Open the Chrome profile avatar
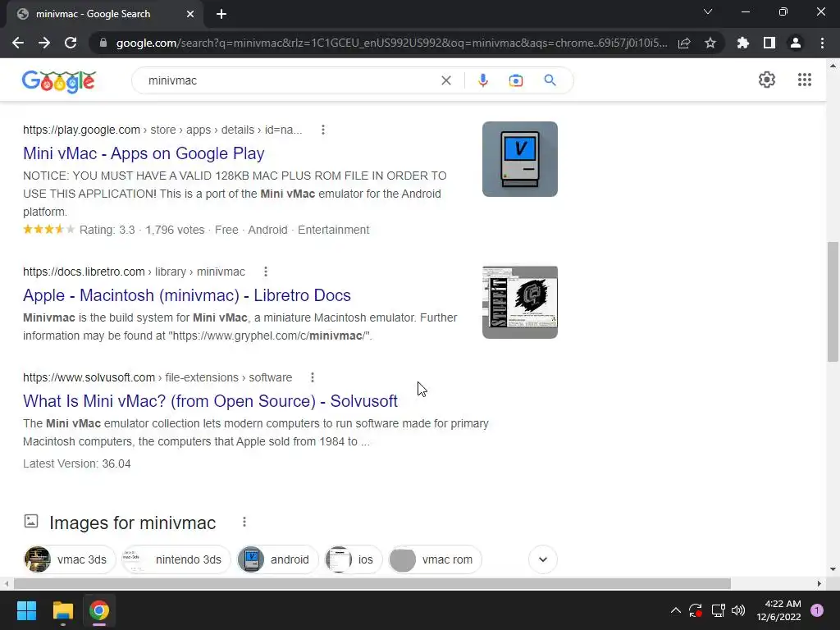 tap(796, 43)
